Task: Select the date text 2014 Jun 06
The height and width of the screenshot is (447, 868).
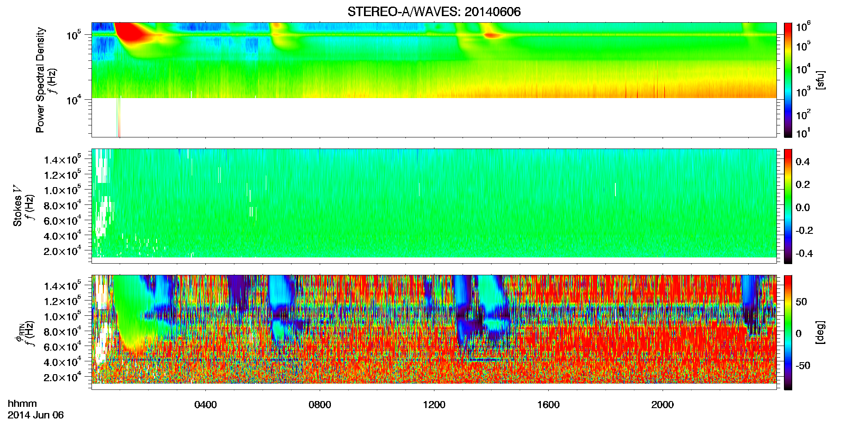Action: (x=36, y=415)
